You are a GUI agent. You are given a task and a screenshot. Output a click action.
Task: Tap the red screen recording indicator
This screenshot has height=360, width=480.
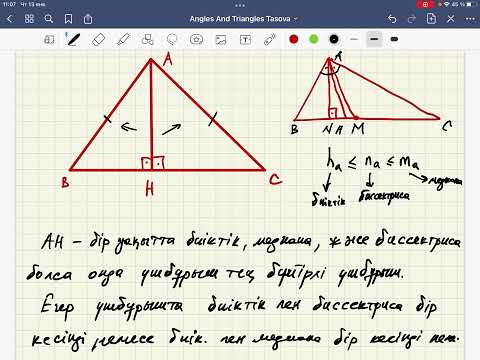point(425,5)
